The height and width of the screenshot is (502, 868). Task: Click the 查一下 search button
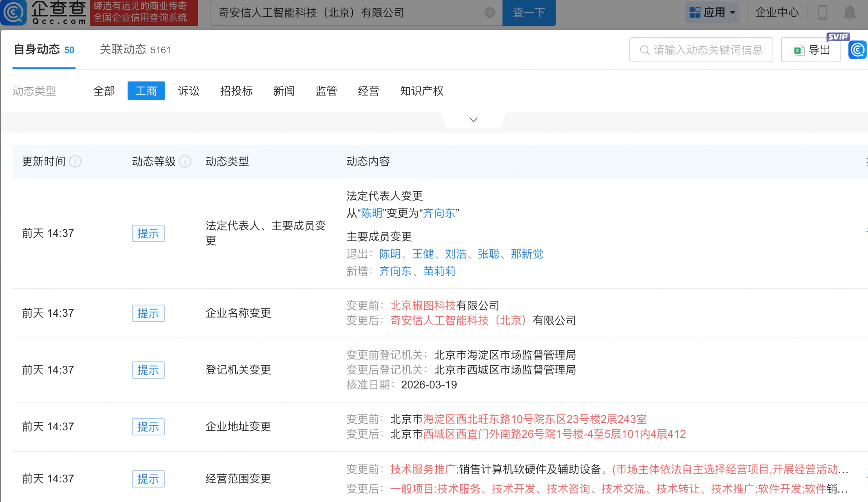coord(529,13)
